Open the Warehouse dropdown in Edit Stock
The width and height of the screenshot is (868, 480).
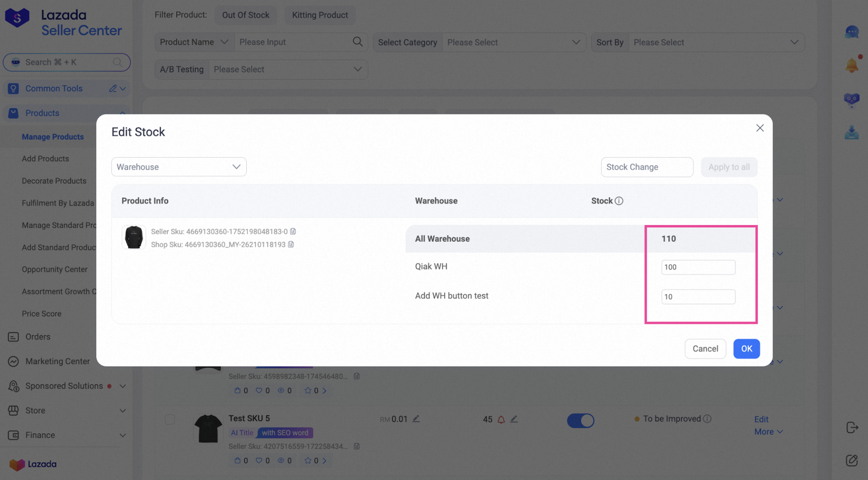point(178,167)
